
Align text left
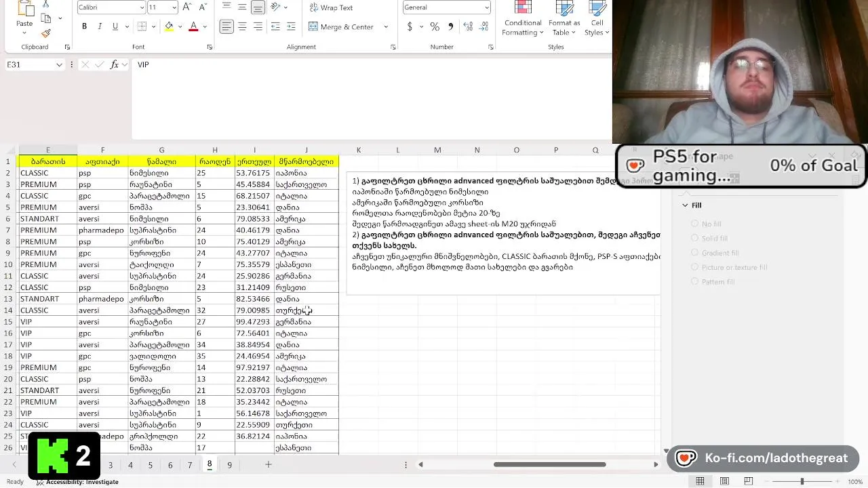coord(226,26)
